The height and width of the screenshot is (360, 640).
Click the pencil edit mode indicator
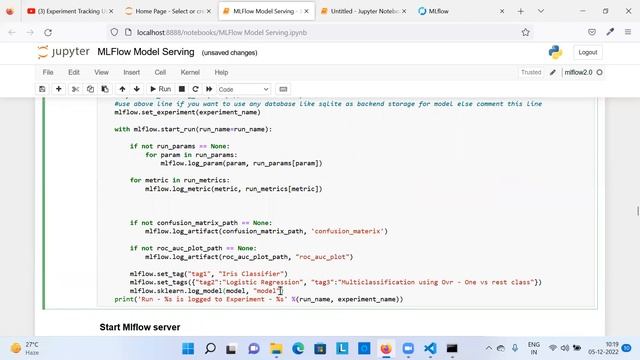[553, 72]
